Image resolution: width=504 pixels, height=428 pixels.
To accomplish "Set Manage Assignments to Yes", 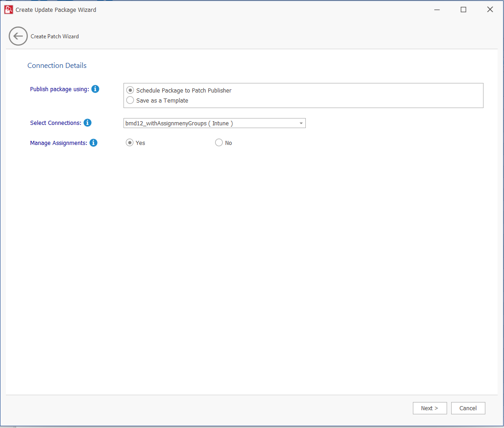I will pyautogui.click(x=130, y=143).
